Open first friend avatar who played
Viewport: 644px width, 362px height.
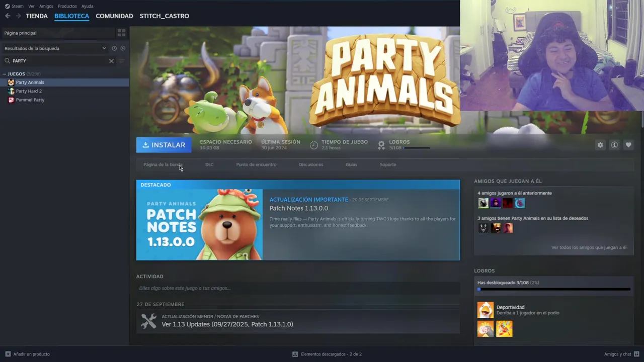(x=483, y=203)
